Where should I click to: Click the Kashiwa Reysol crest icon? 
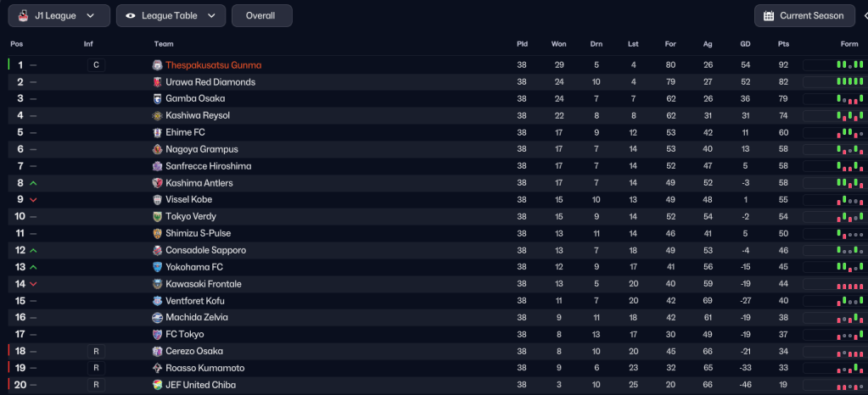point(157,116)
